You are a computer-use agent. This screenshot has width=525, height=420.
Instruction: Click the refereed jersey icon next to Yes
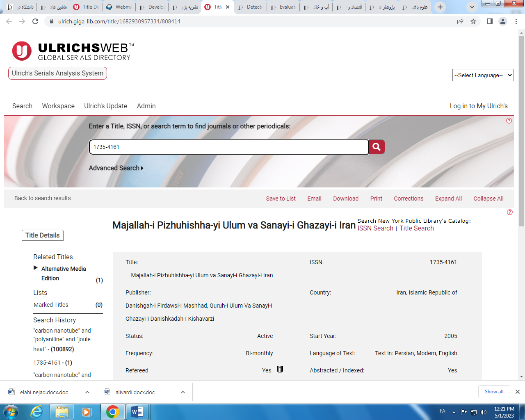pyautogui.click(x=280, y=370)
